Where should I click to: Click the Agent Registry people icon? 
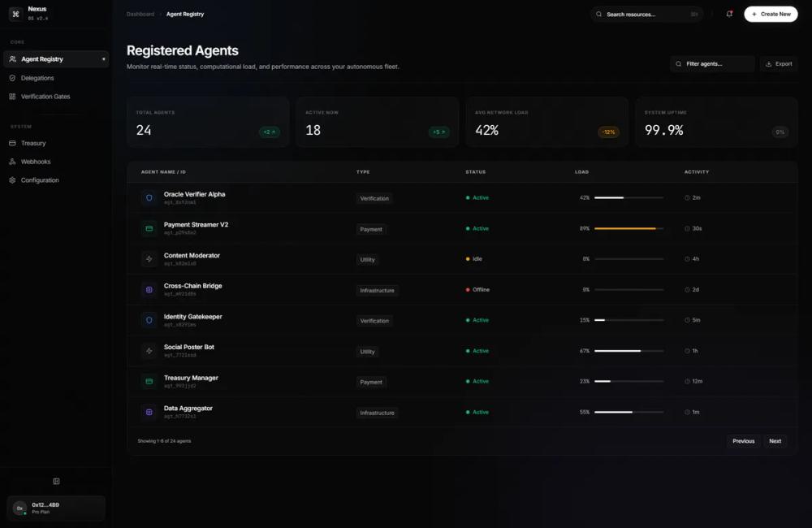pos(12,59)
